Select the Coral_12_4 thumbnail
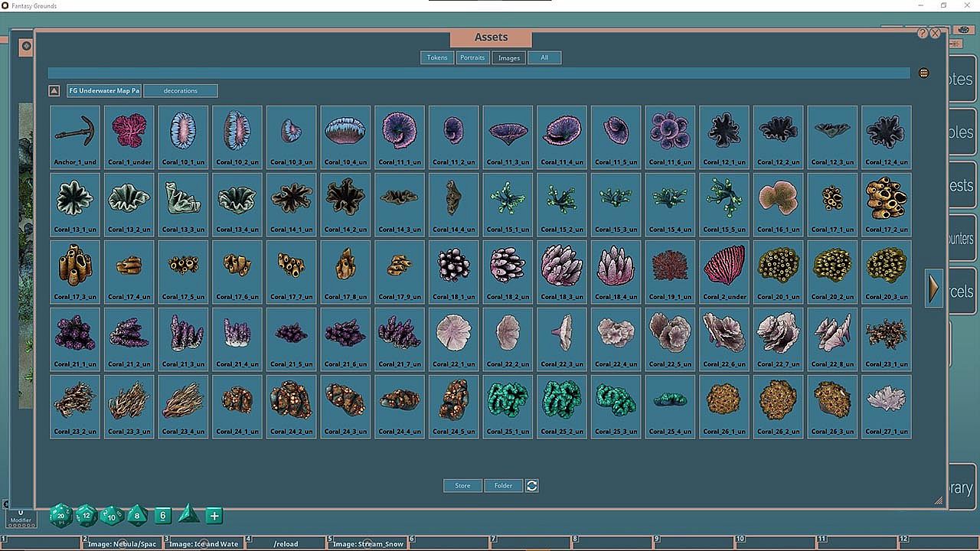This screenshot has width=980, height=551. (x=887, y=137)
